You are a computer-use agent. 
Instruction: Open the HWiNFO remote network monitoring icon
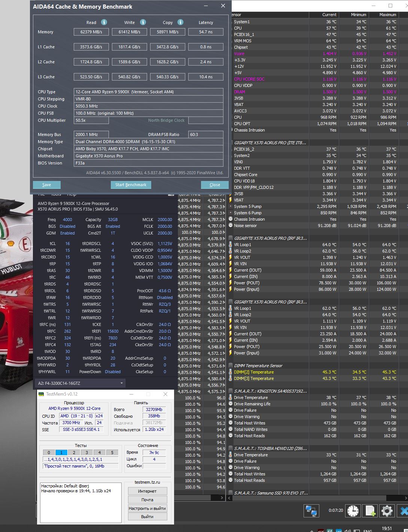[x=311, y=511]
